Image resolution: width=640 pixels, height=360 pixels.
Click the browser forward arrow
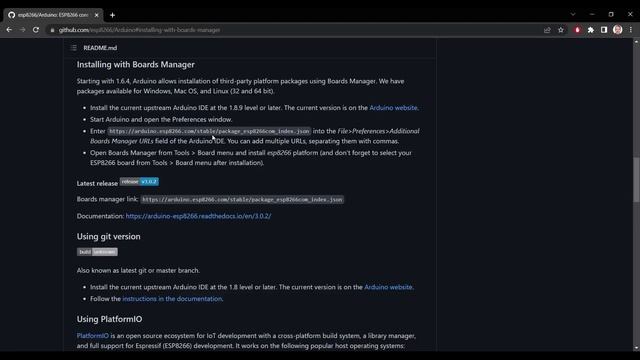click(x=22, y=30)
